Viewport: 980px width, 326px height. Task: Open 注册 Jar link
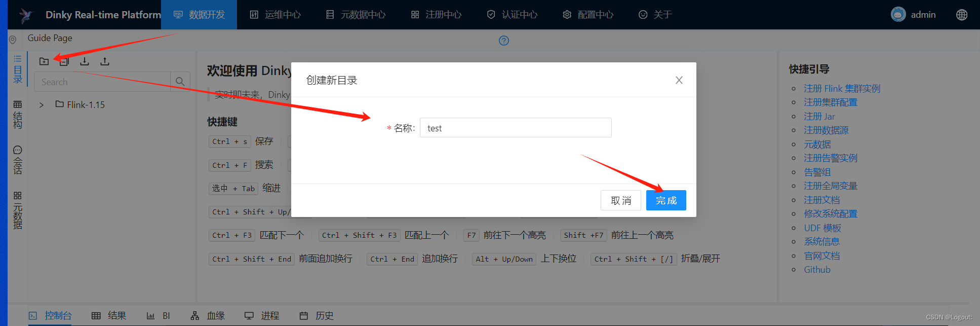819,116
